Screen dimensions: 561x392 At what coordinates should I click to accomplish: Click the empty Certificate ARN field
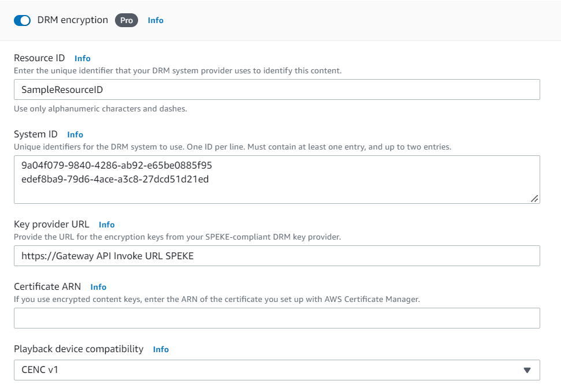coord(277,318)
